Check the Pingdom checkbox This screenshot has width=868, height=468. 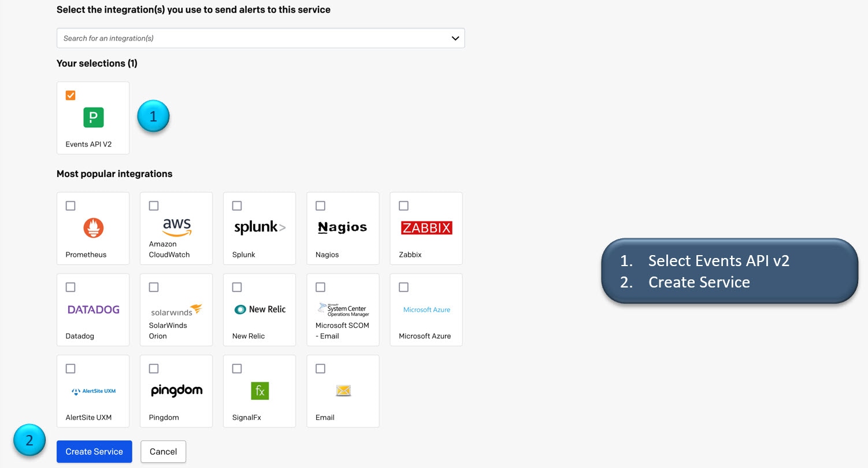[x=154, y=369]
